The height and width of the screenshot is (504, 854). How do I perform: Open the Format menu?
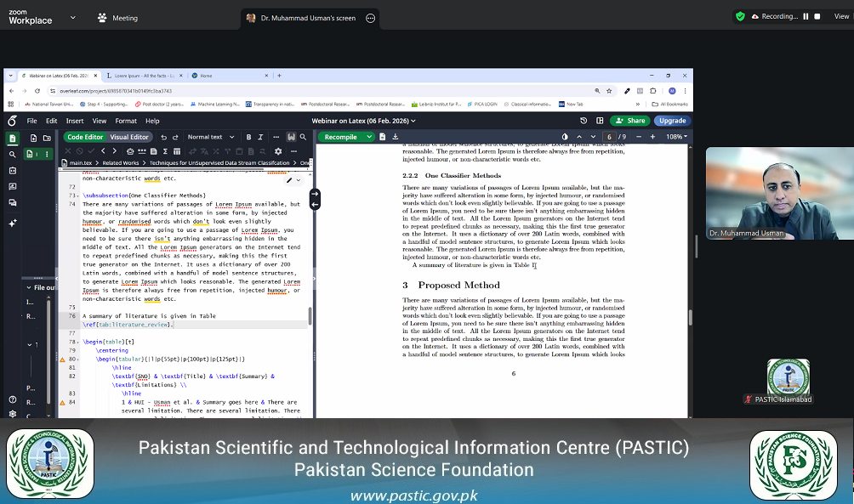tap(126, 121)
